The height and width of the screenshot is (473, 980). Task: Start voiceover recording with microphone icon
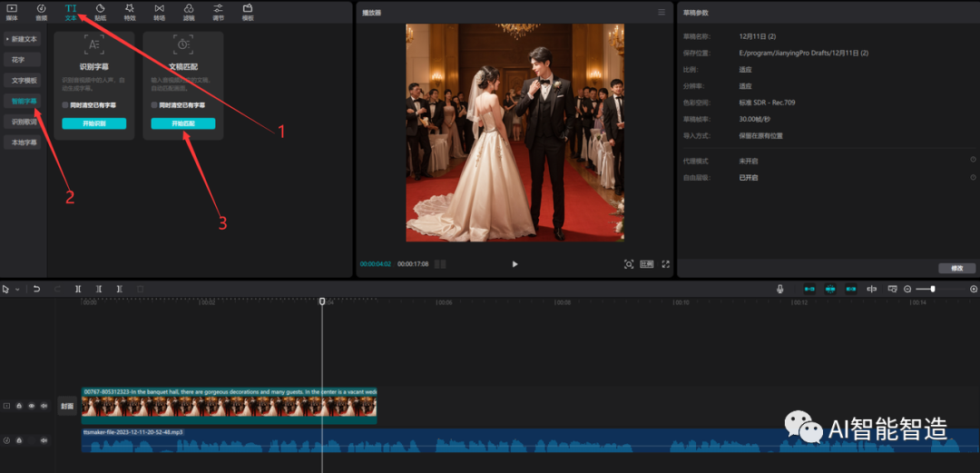click(780, 289)
